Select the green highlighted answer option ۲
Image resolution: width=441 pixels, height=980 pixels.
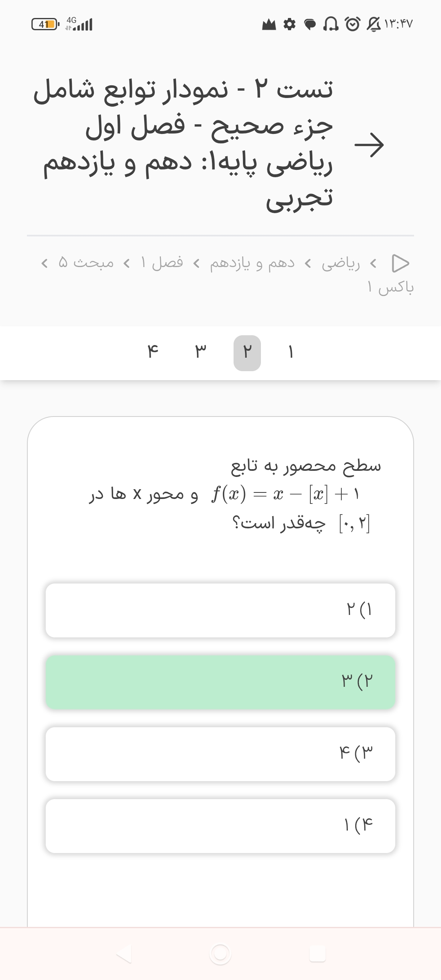(x=220, y=682)
